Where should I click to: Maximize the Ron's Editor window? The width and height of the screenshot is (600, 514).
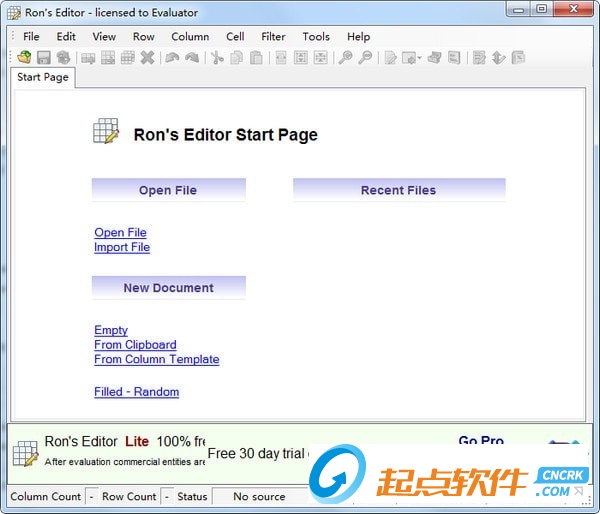click(x=541, y=9)
